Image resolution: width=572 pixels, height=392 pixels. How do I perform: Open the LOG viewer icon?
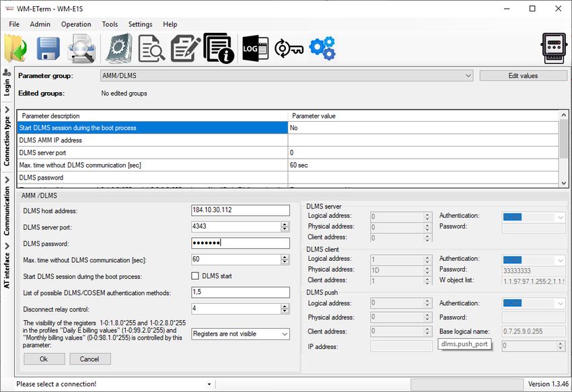[255, 48]
